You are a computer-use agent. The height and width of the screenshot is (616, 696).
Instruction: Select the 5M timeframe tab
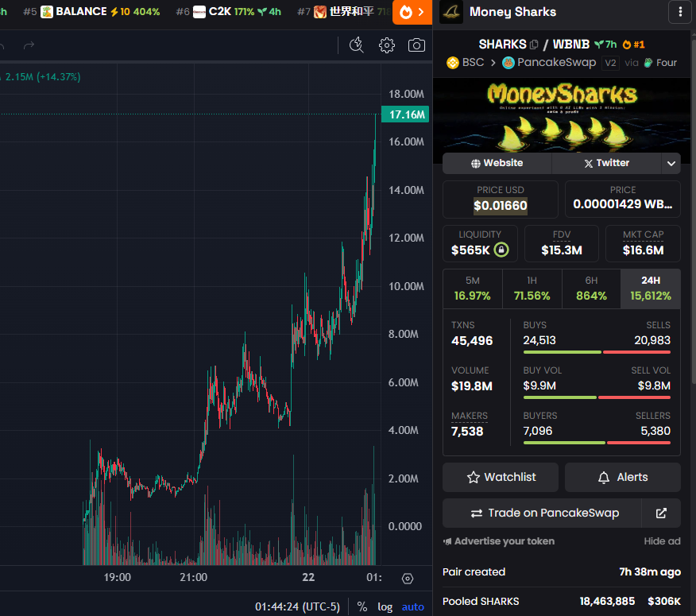pyautogui.click(x=472, y=289)
